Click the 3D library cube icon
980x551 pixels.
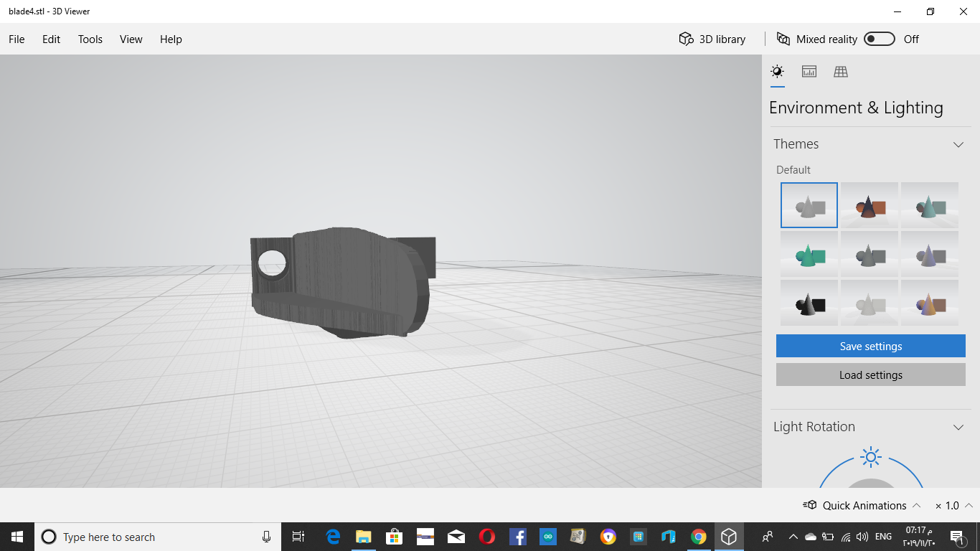686,39
